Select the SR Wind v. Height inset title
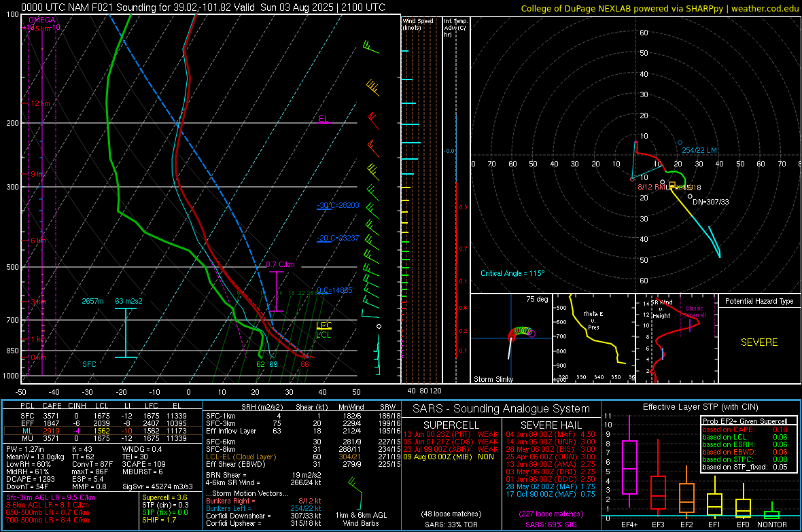The height and width of the screenshot is (532, 802). (662, 309)
